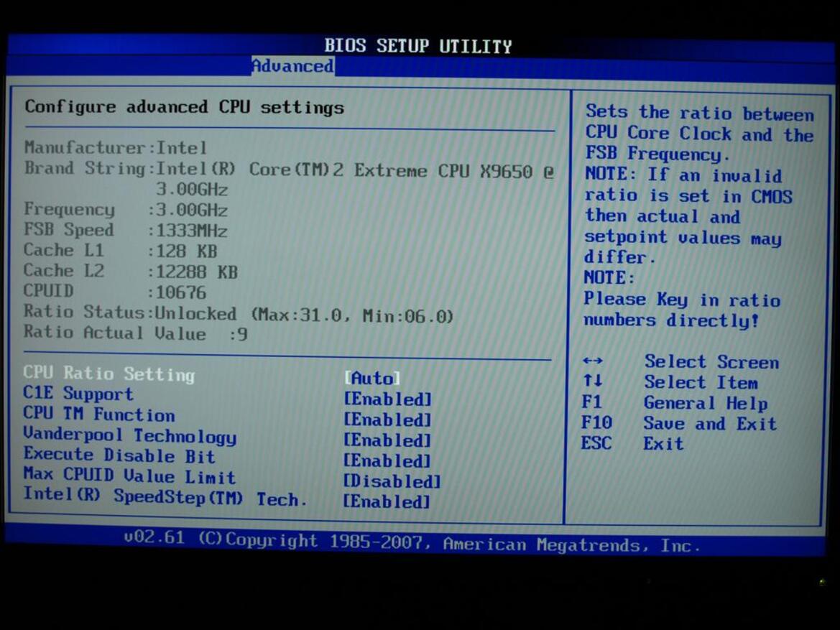Click the "Save and Exit" legend text
The height and width of the screenshot is (630, 840).
click(x=711, y=424)
